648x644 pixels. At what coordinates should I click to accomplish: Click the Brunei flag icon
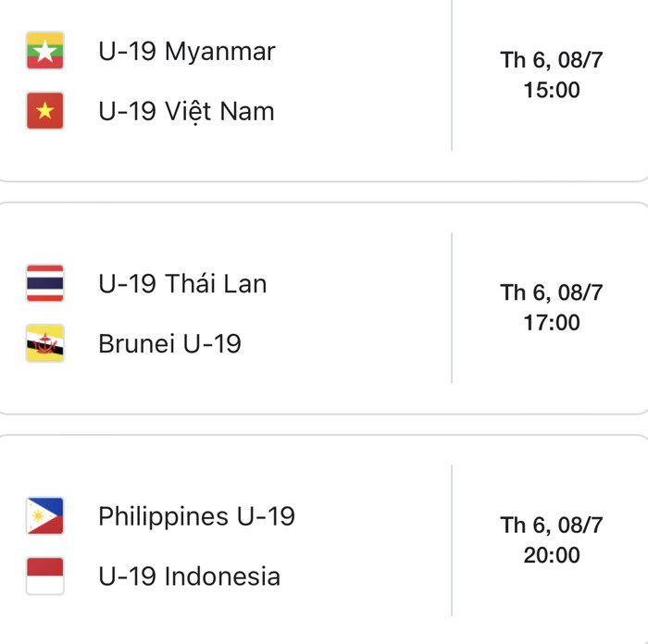[45, 343]
